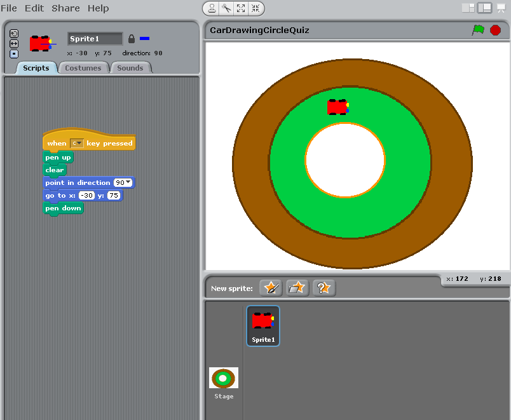Click the pen down block
This screenshot has width=511, height=420.
coord(63,208)
